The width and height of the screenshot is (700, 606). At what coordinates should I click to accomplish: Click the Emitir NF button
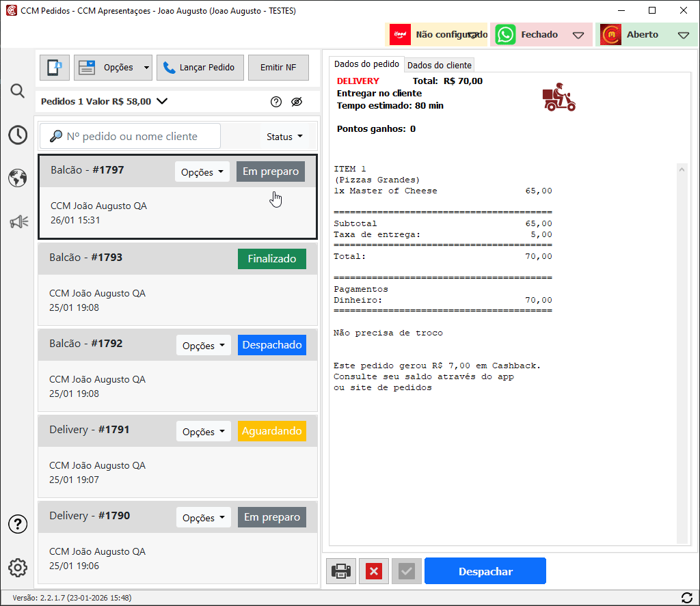[278, 68]
